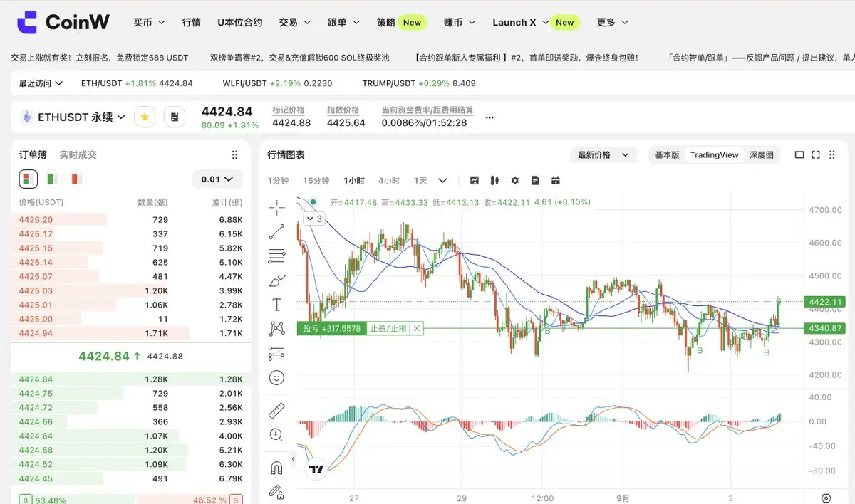Select the 1分钟 interval
The width and height of the screenshot is (855, 504).
278,180
